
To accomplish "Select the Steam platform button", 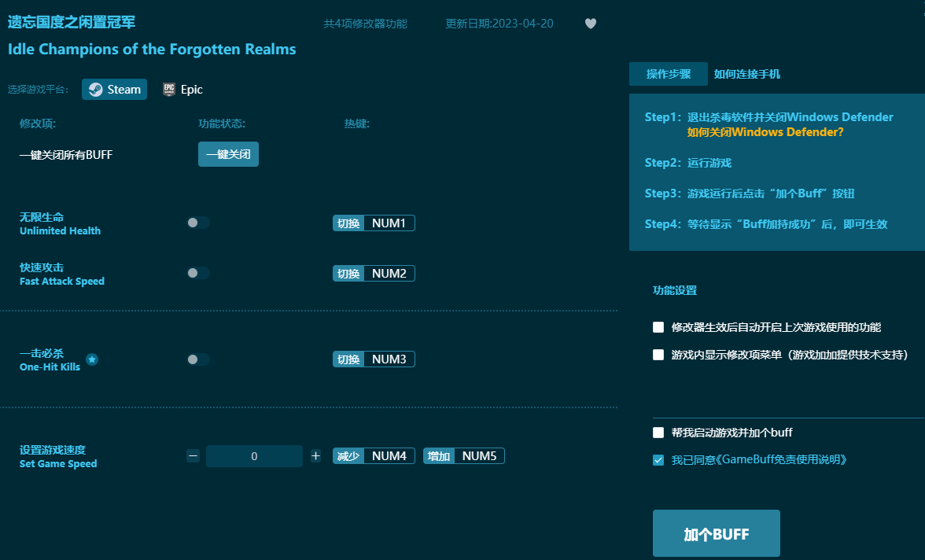I will pyautogui.click(x=115, y=89).
